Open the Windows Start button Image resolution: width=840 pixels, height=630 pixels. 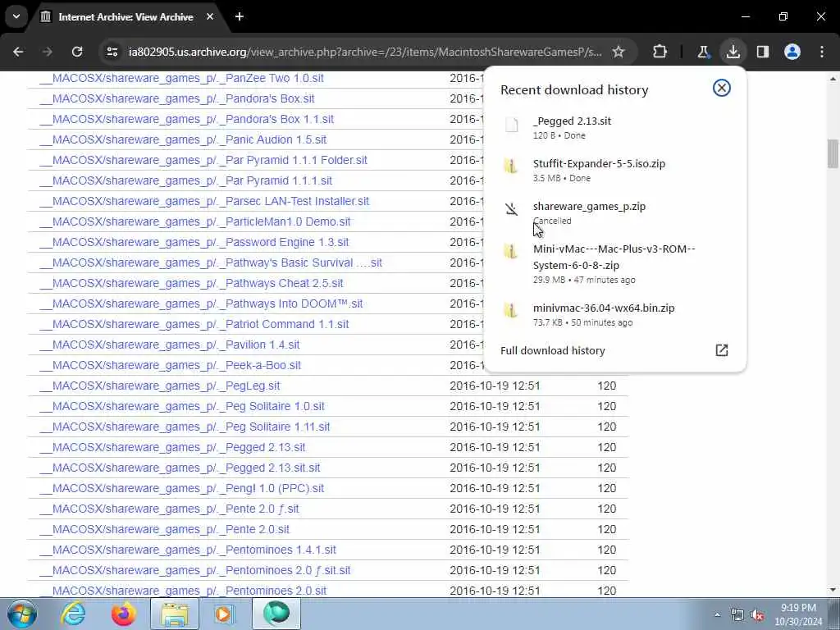point(21,614)
